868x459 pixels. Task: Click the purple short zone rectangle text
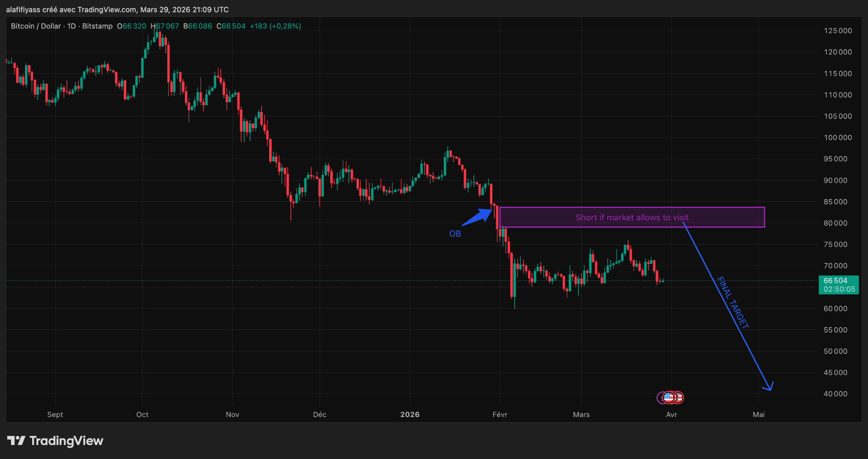632,218
